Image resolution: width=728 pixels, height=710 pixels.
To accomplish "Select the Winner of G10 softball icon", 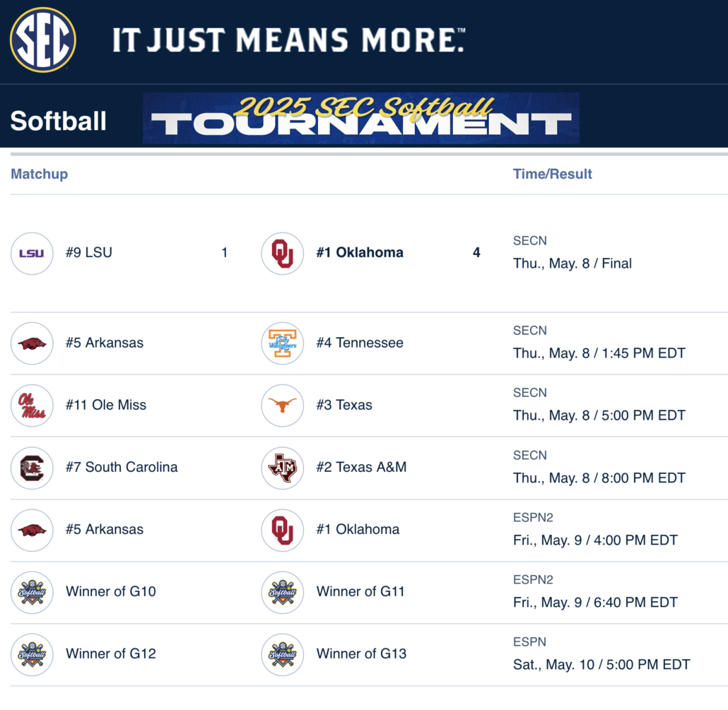I will coord(32,592).
